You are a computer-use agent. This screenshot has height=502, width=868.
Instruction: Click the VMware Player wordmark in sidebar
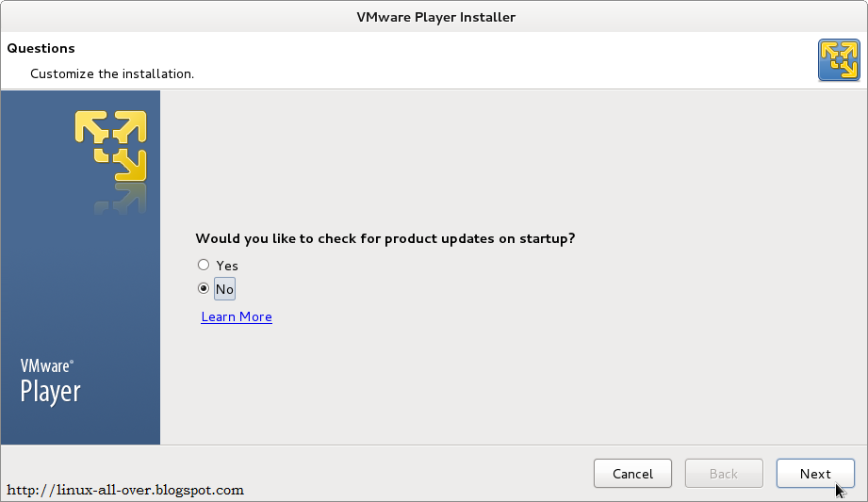[x=50, y=381]
